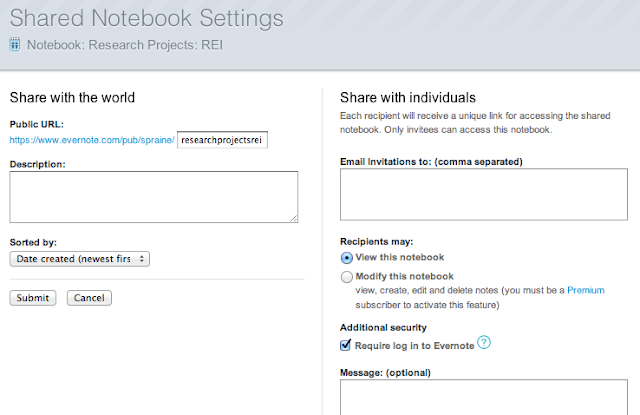Select the Modify this notebook option

click(x=347, y=277)
